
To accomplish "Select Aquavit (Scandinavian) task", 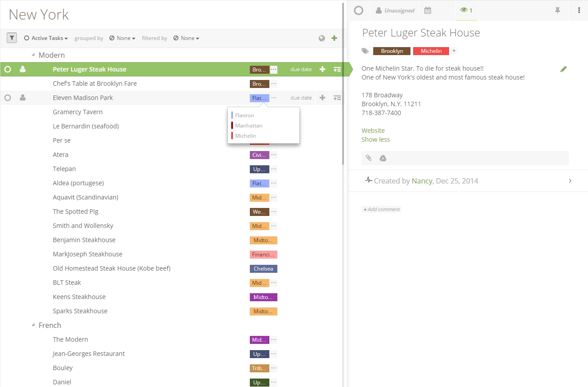I will point(86,197).
